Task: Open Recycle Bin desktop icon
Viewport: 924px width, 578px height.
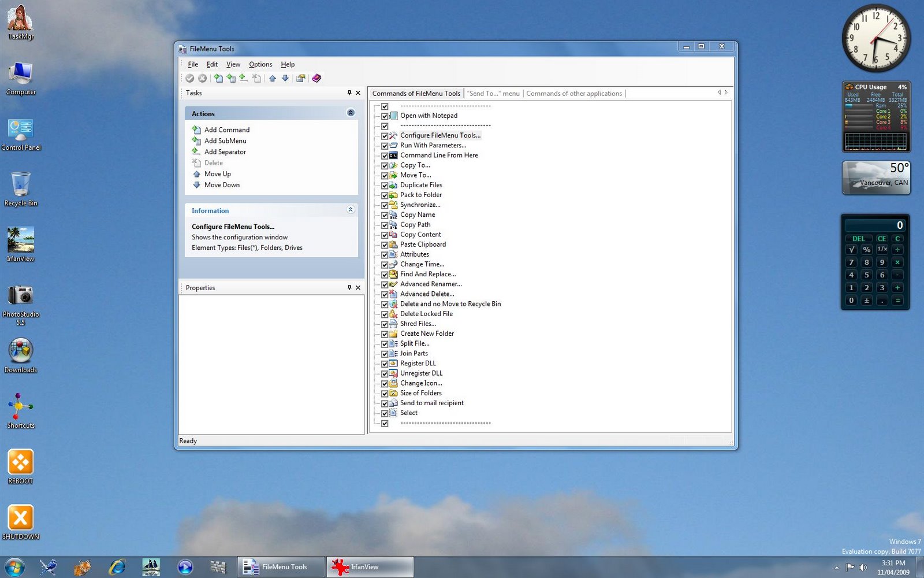Action: [21, 188]
